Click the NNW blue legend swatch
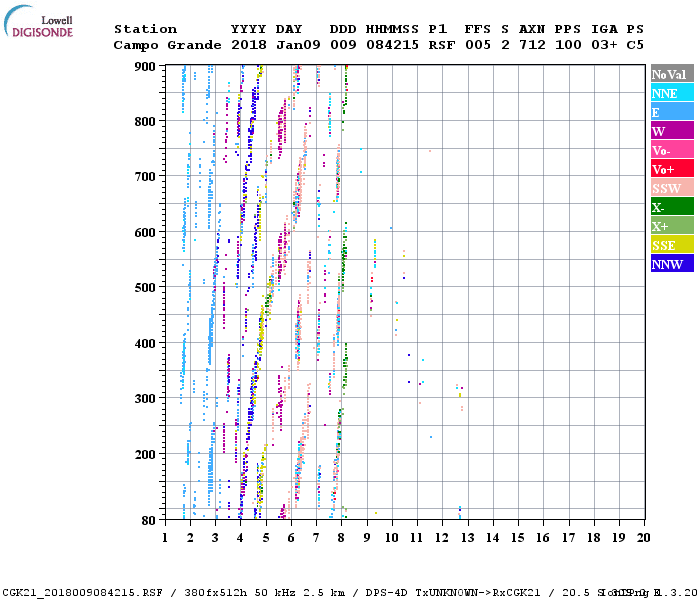This screenshot has height=600, width=700. click(x=672, y=263)
